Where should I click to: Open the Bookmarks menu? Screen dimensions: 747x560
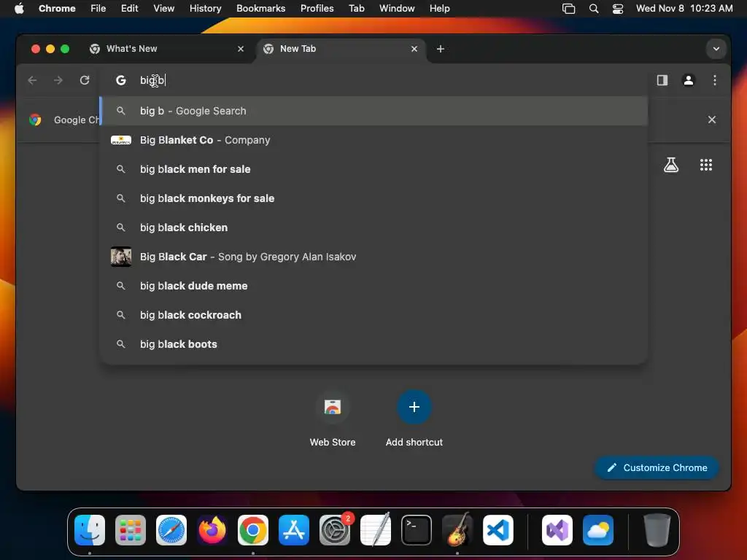260,8
